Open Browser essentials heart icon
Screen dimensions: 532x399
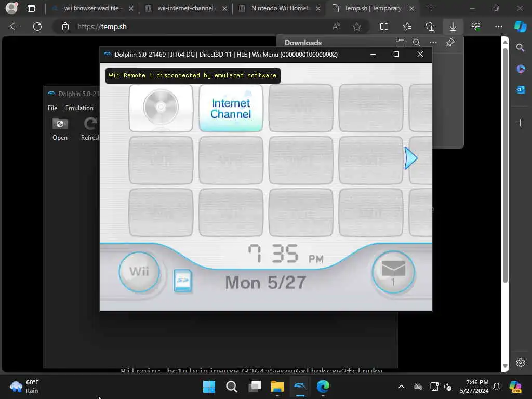476,26
